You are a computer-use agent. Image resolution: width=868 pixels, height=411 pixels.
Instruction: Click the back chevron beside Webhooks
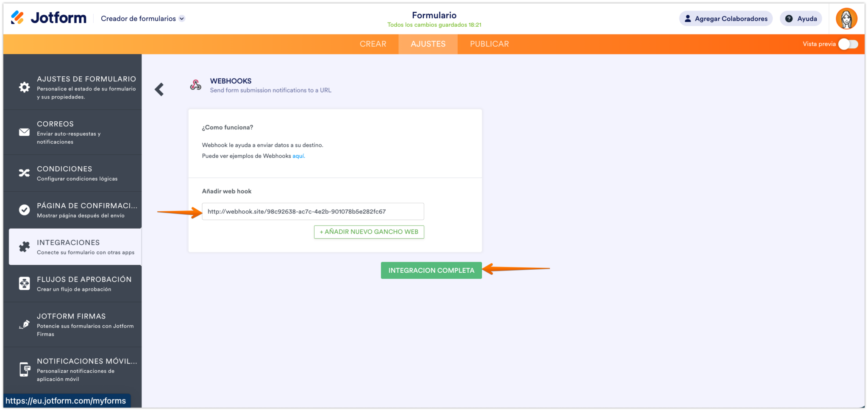[159, 89]
